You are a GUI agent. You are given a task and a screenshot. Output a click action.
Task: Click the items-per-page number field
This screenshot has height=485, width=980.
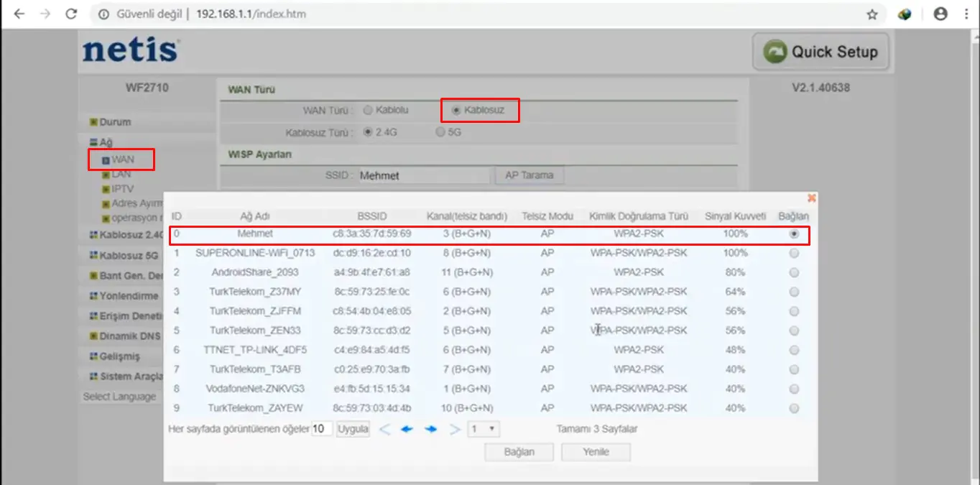point(322,430)
